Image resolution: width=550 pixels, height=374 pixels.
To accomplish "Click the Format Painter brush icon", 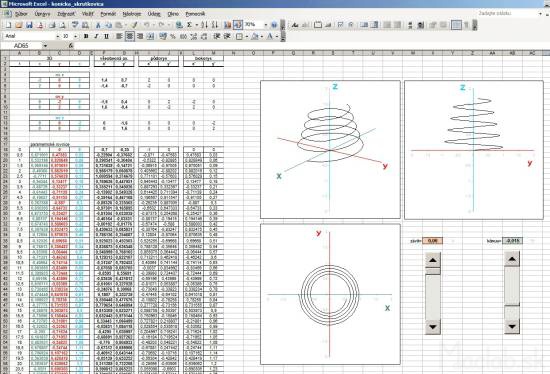I will point(134,25).
